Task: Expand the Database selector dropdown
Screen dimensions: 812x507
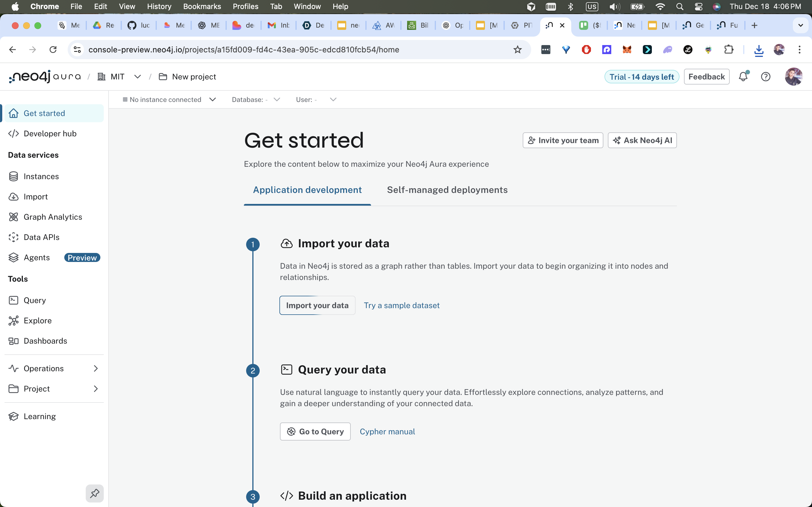Action: 256,100
